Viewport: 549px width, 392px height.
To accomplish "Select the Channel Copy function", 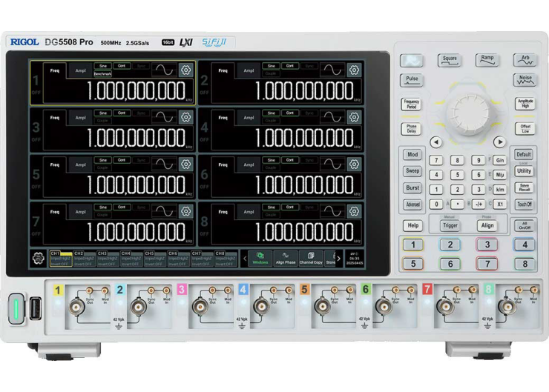I will pos(311,259).
